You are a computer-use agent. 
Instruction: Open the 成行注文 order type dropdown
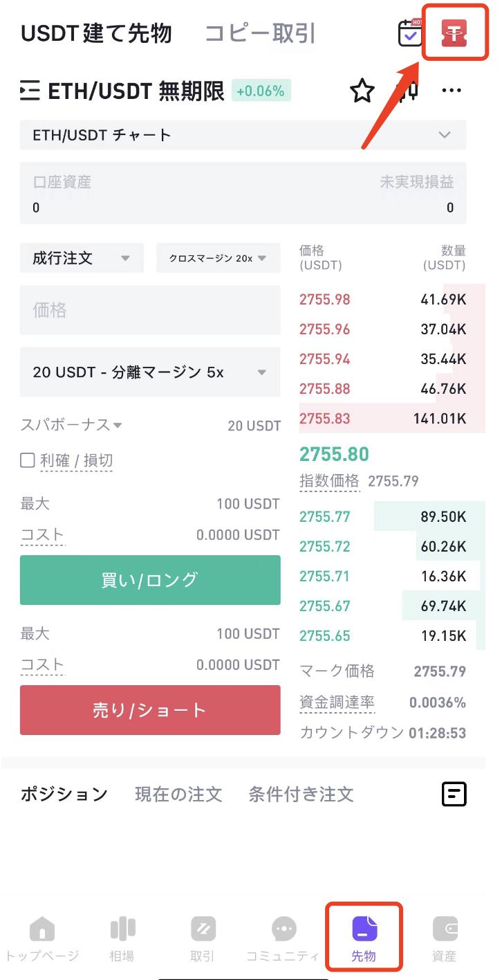82,258
